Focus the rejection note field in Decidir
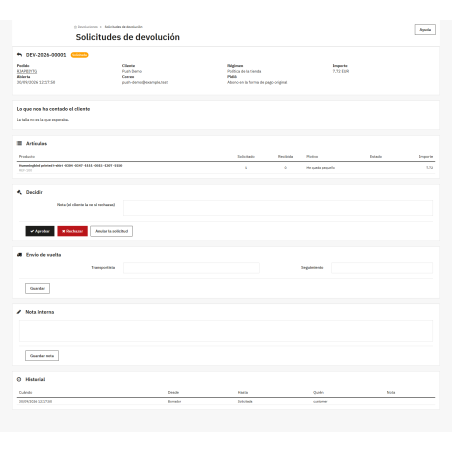Screen dimensions: 452x452 coord(278,208)
